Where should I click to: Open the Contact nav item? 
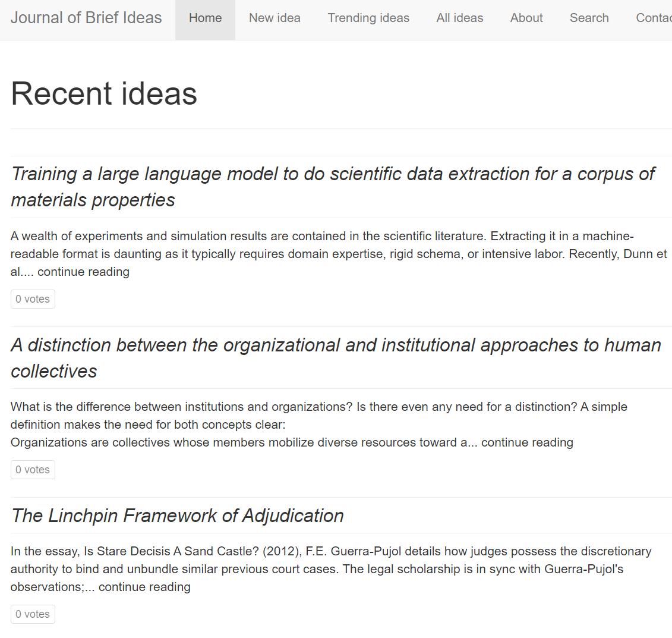654,18
